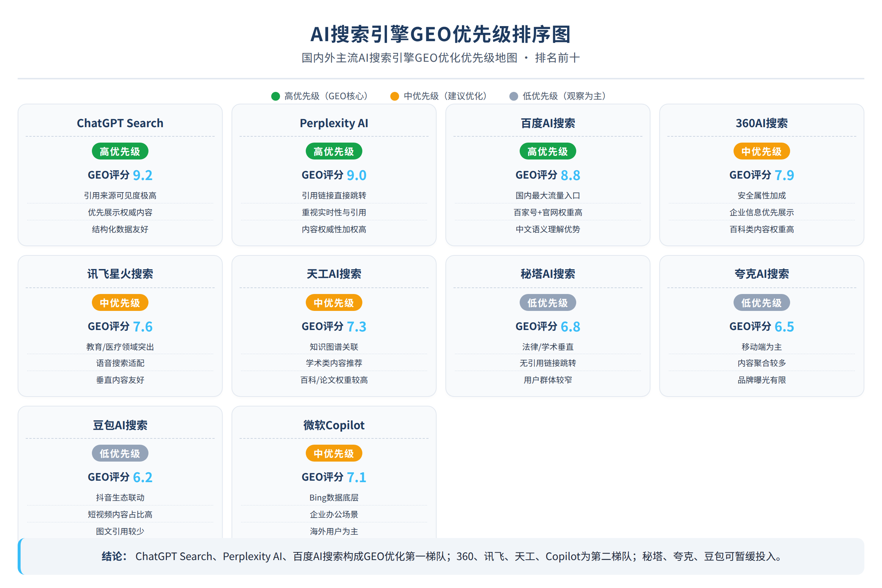This screenshot has height=588, width=882.
Task: Click the line 语音搜索适配
Action: (120, 363)
